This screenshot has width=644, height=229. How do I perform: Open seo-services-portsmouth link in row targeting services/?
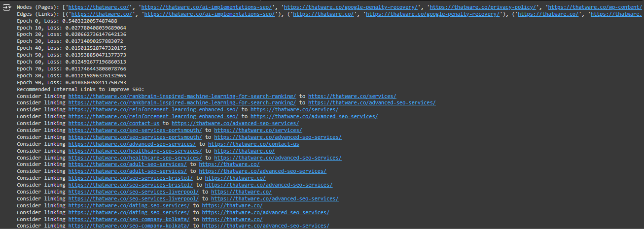[135, 130]
